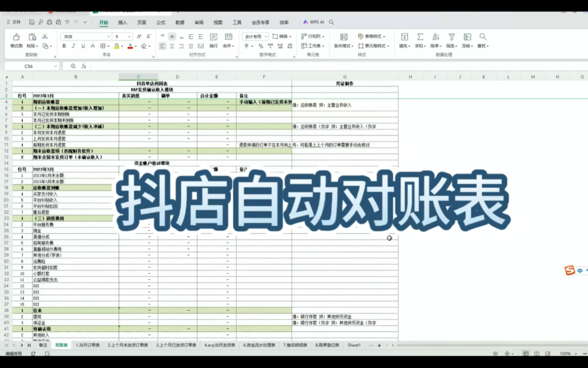Toggle top vertical alignment
Image resolution: width=588 pixels, height=368 pixels.
coord(162,36)
